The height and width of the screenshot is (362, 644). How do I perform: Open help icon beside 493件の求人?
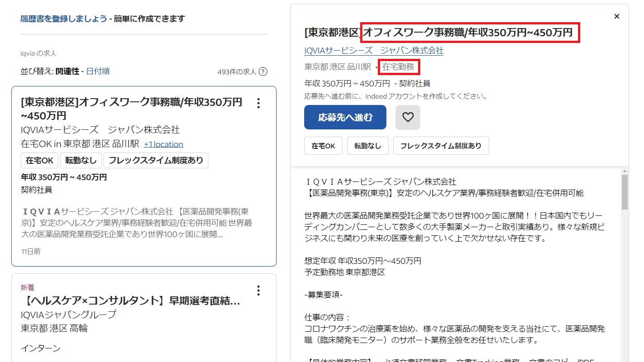(263, 71)
